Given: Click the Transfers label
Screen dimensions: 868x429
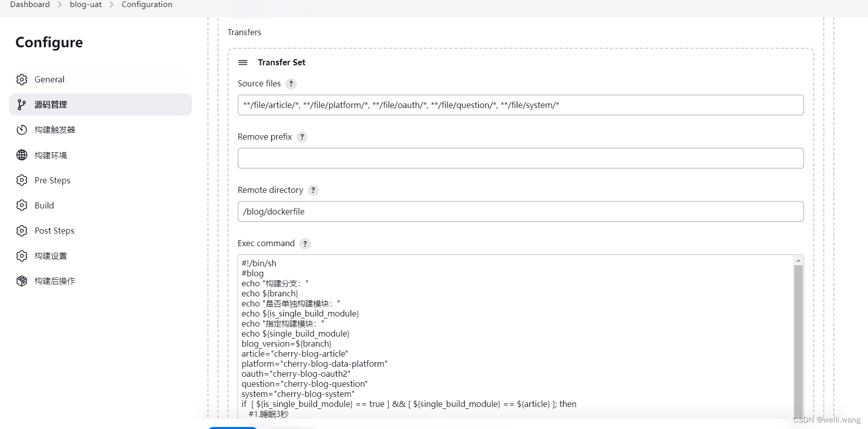Looking at the screenshot, I should (244, 32).
